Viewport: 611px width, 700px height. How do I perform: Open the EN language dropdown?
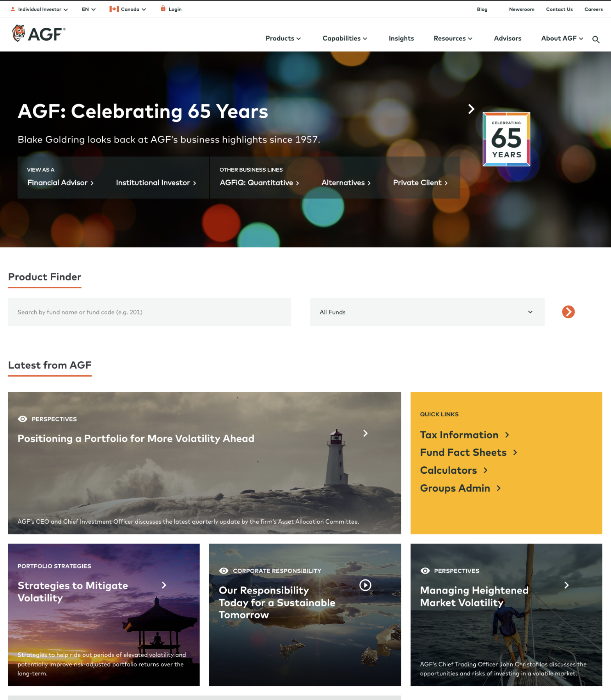pos(89,9)
